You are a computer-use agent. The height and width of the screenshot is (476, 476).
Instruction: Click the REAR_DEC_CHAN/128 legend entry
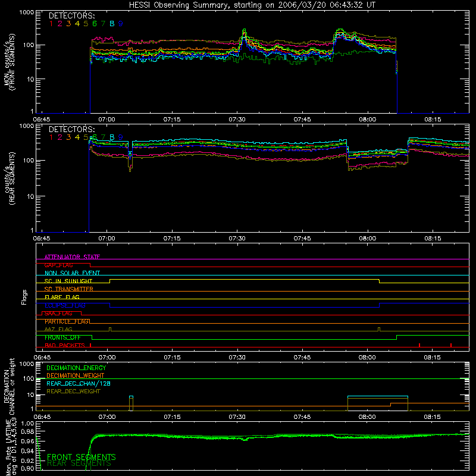[x=79, y=383]
